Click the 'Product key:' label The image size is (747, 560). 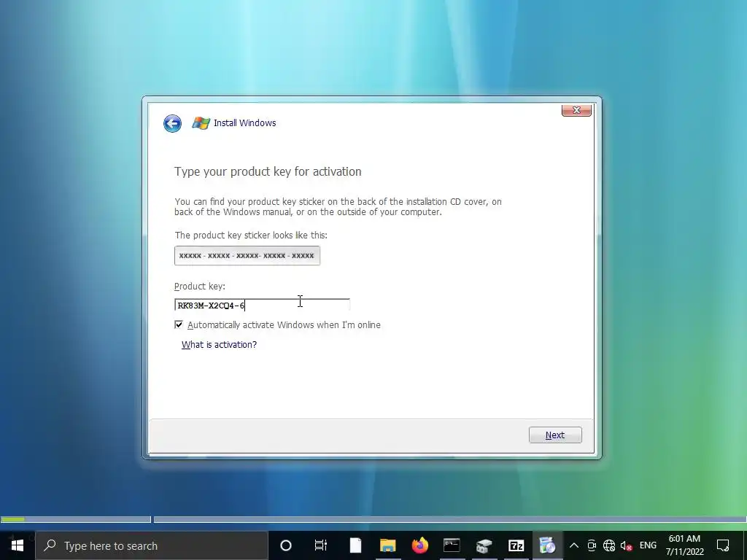(x=200, y=286)
